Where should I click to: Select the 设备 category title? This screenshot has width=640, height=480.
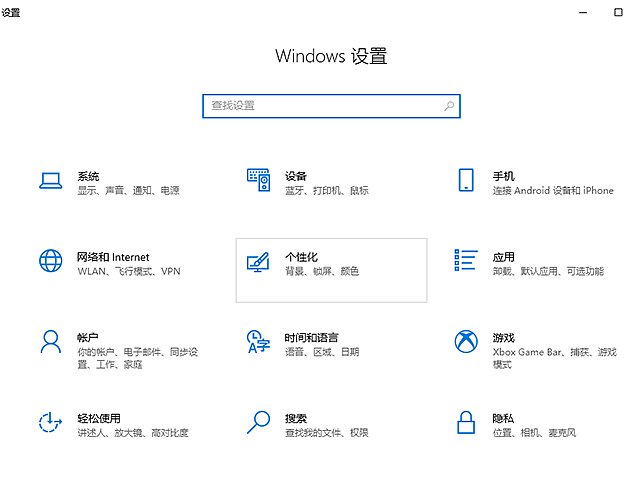[x=296, y=176]
